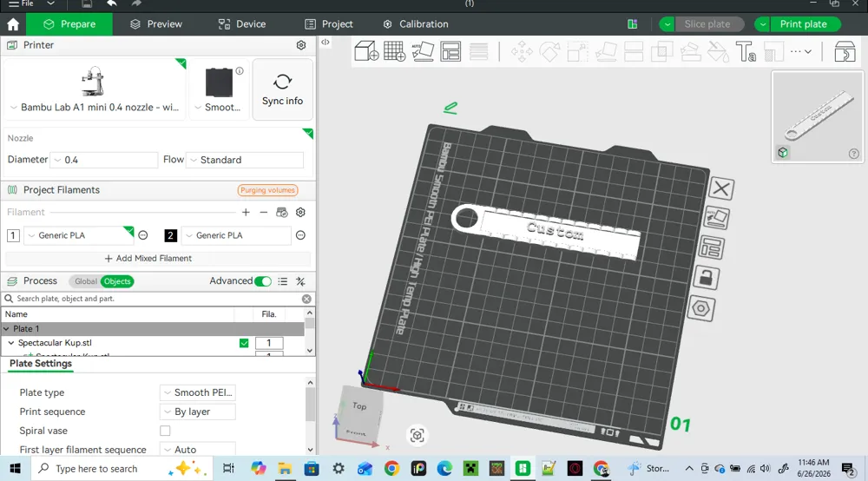Click the Add object cube icon

point(366,51)
